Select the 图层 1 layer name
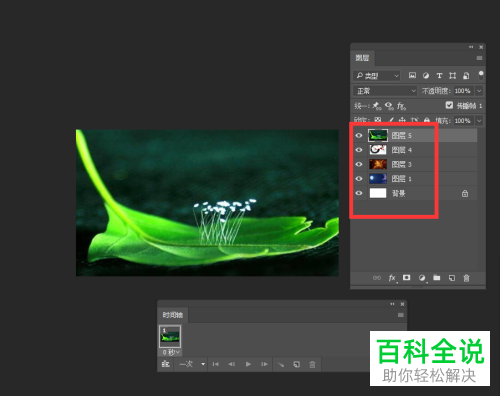The width and height of the screenshot is (500, 396). [x=402, y=179]
